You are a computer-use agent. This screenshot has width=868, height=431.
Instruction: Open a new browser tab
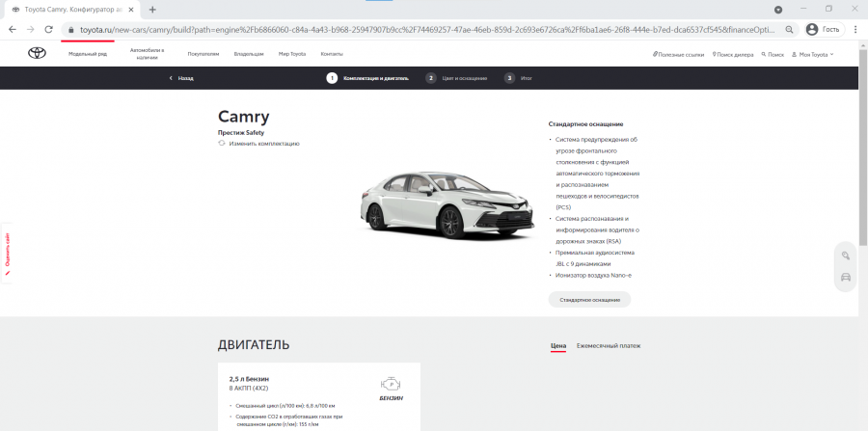[152, 10]
